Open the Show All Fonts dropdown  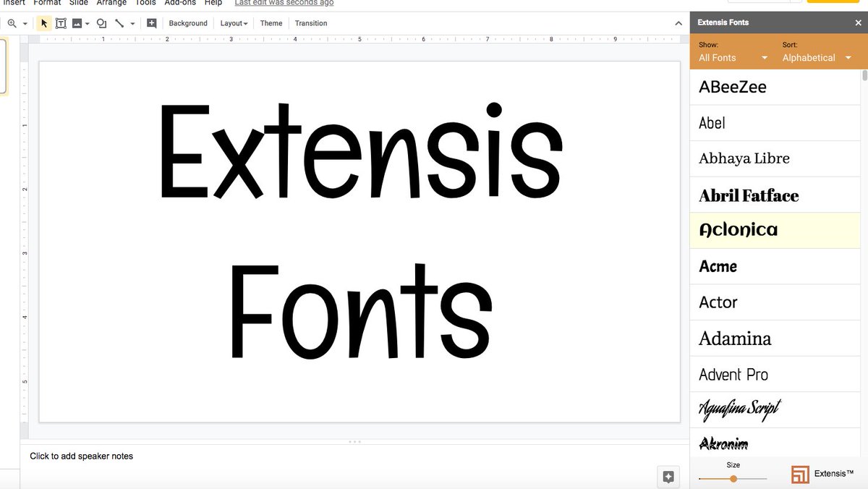[733, 58]
